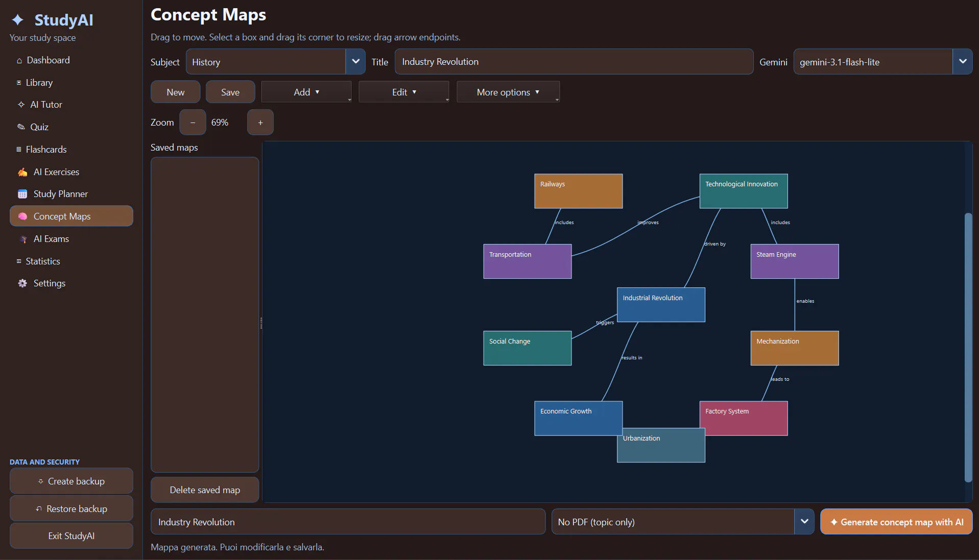Open the Edit dropdown menu
The width and height of the screenshot is (979, 560).
pos(404,92)
